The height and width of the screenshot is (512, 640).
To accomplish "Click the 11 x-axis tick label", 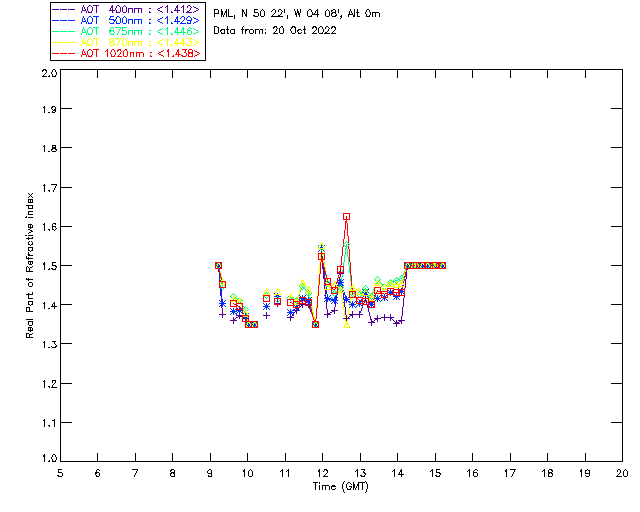I will coord(285,473).
